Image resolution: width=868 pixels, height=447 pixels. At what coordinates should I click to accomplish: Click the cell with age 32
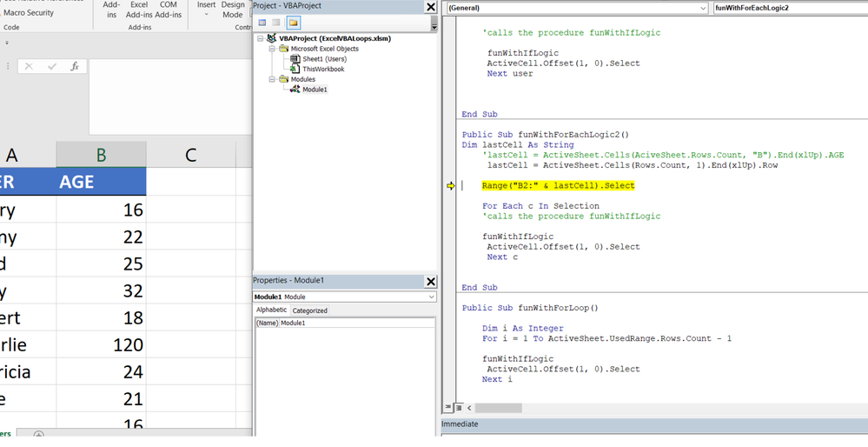(101, 290)
